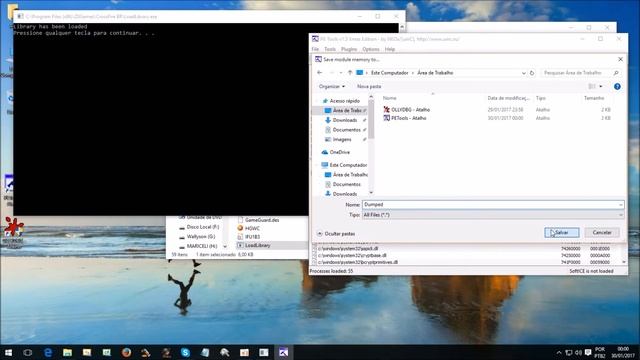The image size is (640, 360).
Task: Select cryptbase.dll row in PE Tools module list
Action: tap(467, 255)
